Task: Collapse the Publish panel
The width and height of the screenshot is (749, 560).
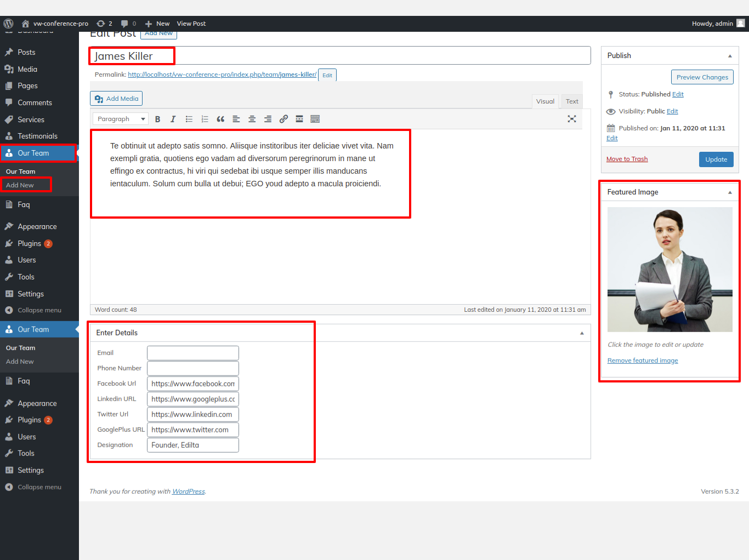Action: click(730, 56)
